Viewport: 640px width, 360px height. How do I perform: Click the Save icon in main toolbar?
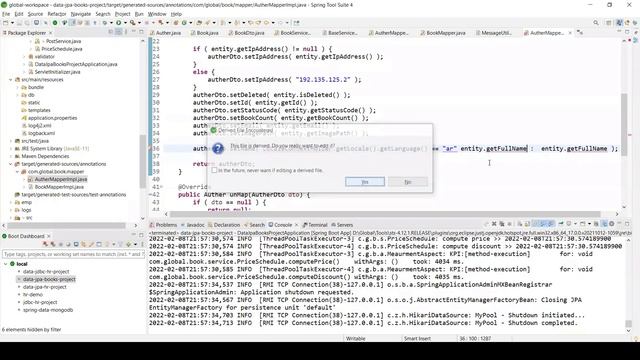tap(19, 23)
